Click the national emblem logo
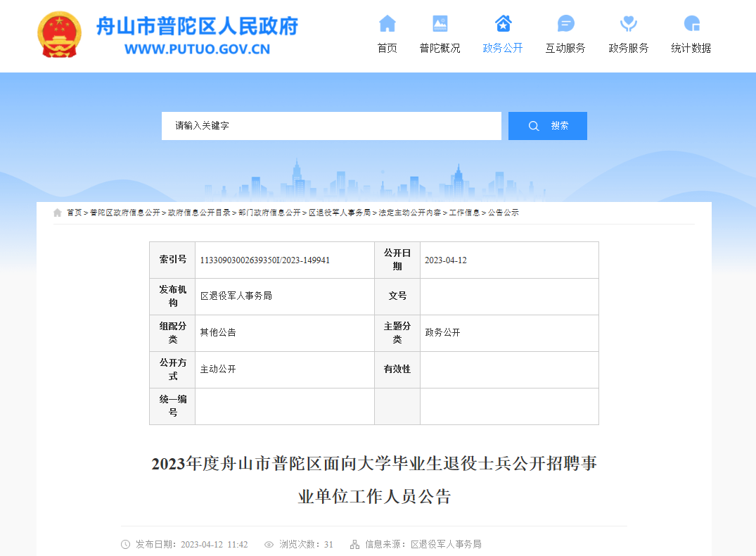 [x=59, y=34]
